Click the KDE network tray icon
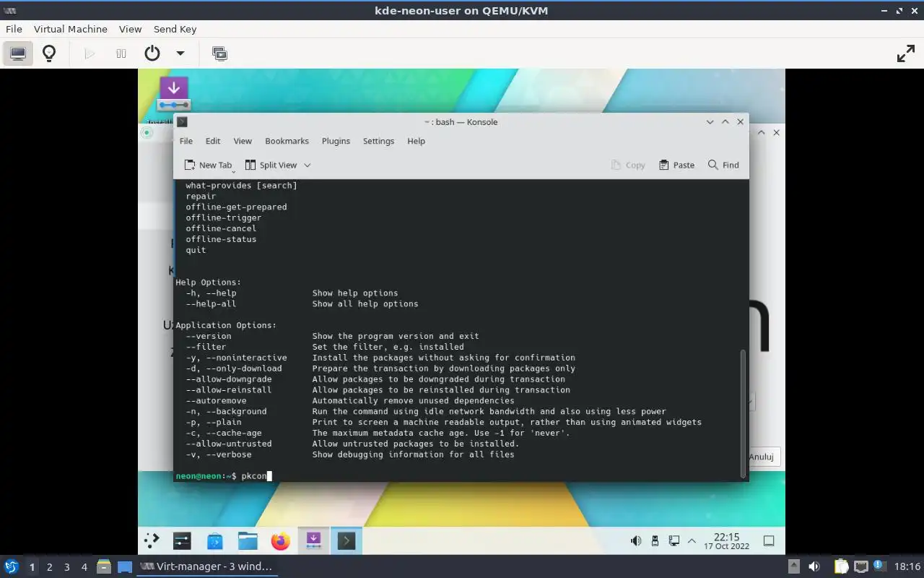Image resolution: width=924 pixels, height=578 pixels. 674,540
